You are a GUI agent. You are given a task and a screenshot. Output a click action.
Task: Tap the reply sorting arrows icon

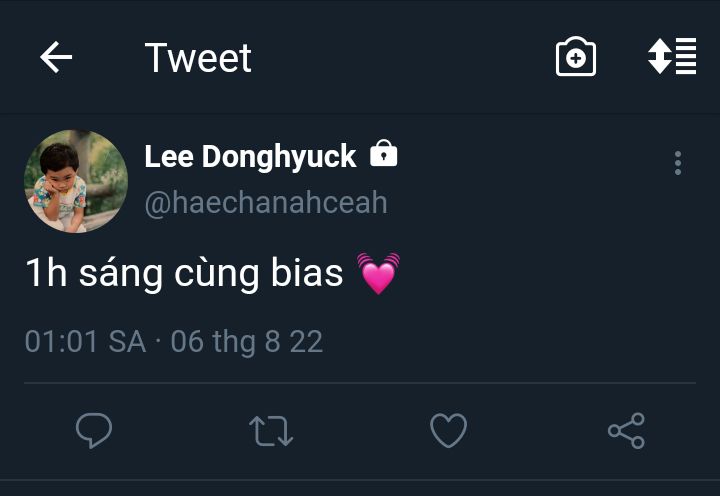coord(672,57)
